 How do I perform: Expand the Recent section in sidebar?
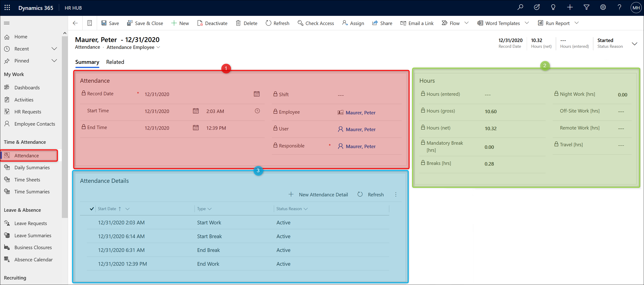(x=54, y=49)
